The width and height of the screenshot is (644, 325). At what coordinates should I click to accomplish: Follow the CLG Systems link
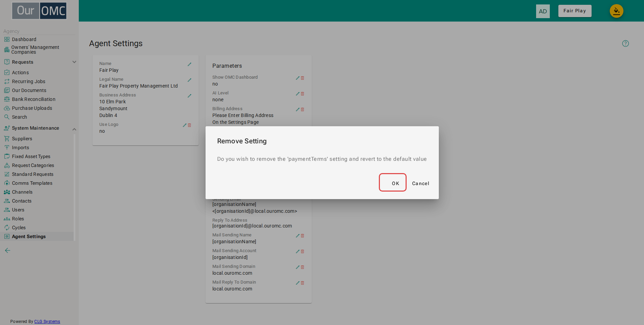click(47, 322)
